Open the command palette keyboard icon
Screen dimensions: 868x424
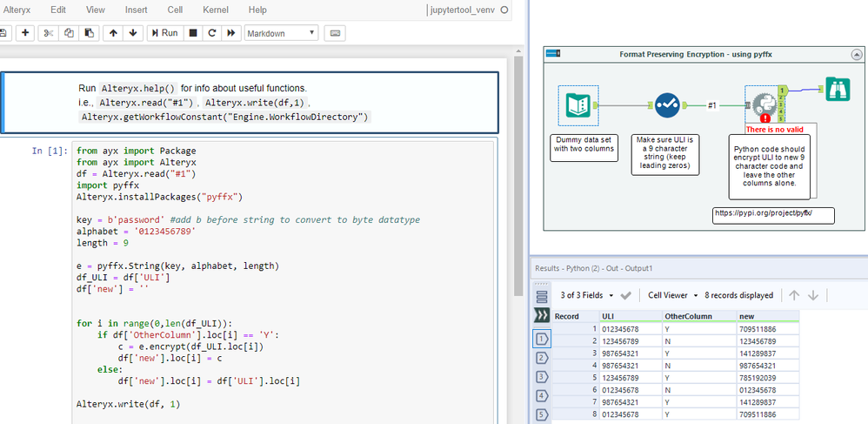coord(334,33)
